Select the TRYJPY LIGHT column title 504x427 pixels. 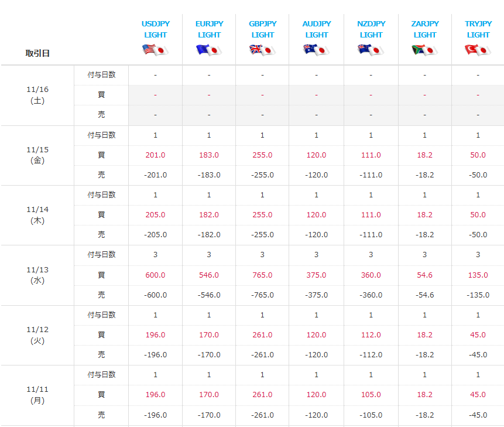(x=478, y=29)
